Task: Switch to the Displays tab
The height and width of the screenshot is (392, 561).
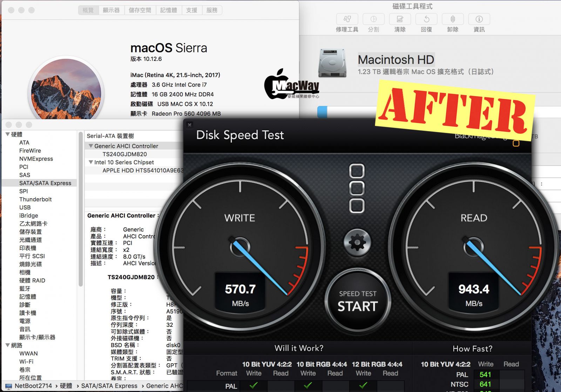Action: [x=111, y=11]
